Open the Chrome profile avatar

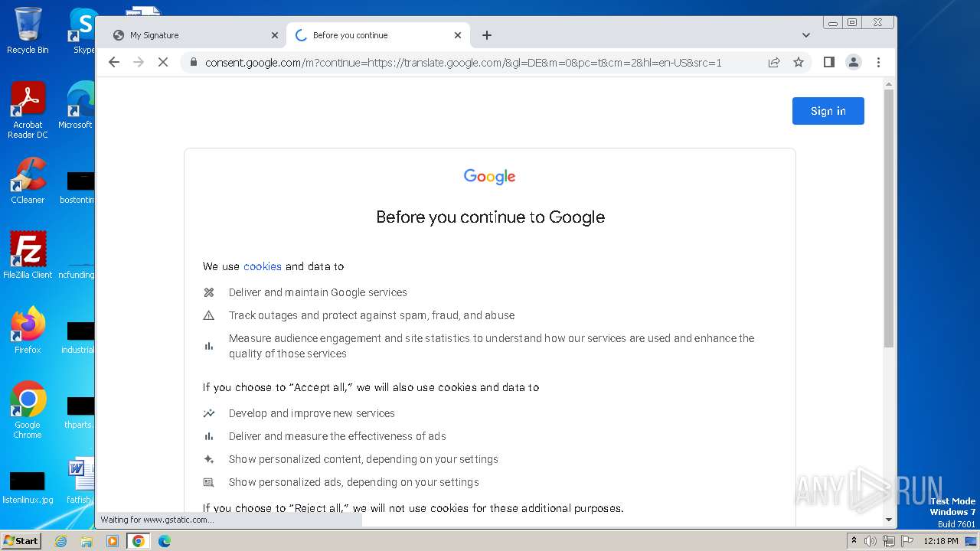click(x=854, y=62)
